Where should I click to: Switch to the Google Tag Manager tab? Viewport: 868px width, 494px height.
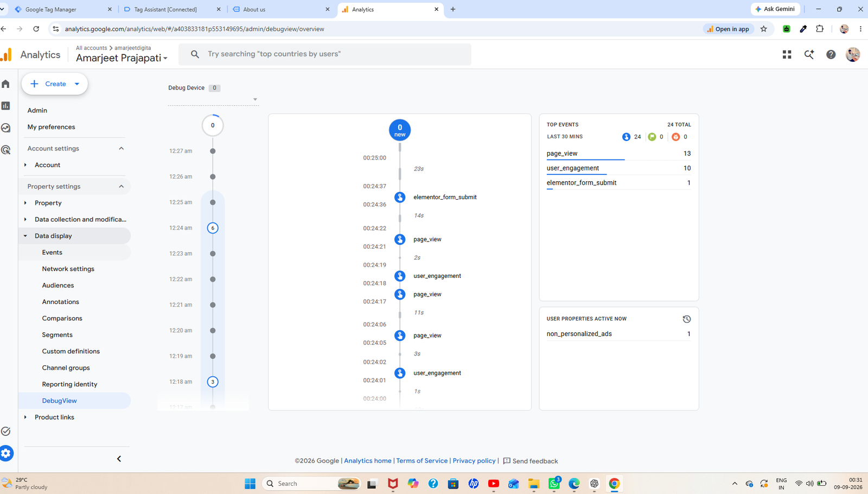click(63, 9)
